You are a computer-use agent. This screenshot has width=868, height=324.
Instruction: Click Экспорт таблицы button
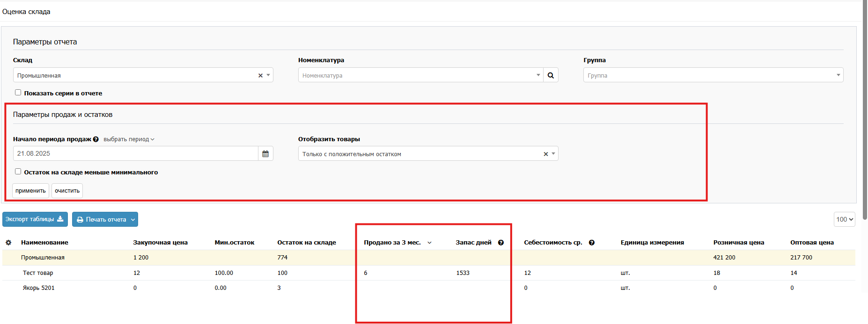[35, 219]
